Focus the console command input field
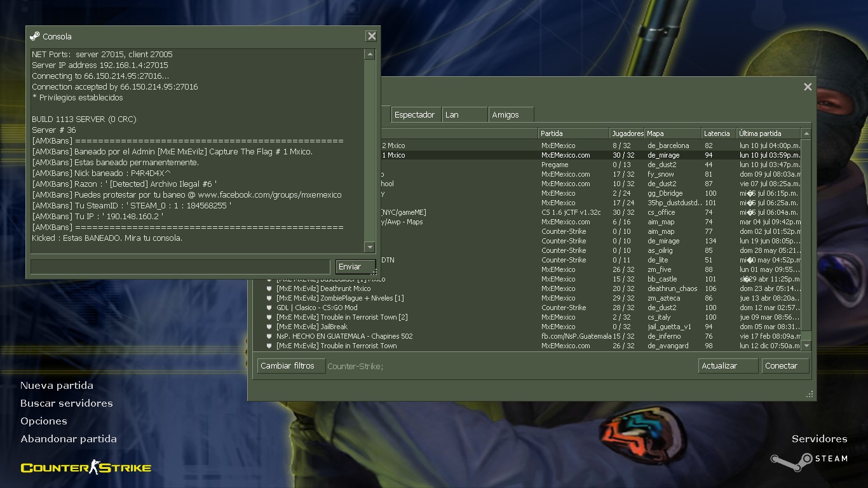This screenshot has width=868, height=488. click(x=180, y=267)
